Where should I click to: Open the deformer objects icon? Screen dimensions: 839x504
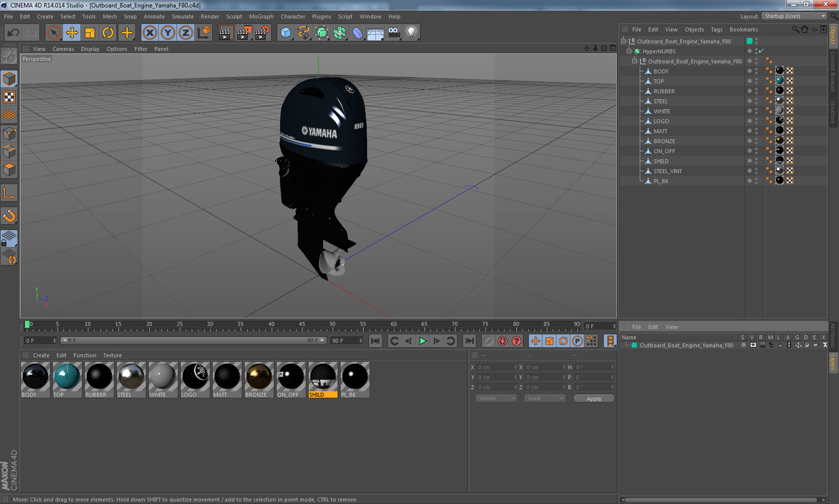pos(358,33)
